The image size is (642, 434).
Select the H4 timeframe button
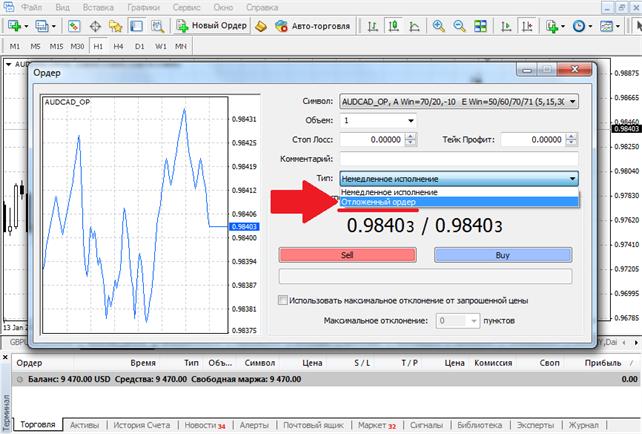point(120,46)
